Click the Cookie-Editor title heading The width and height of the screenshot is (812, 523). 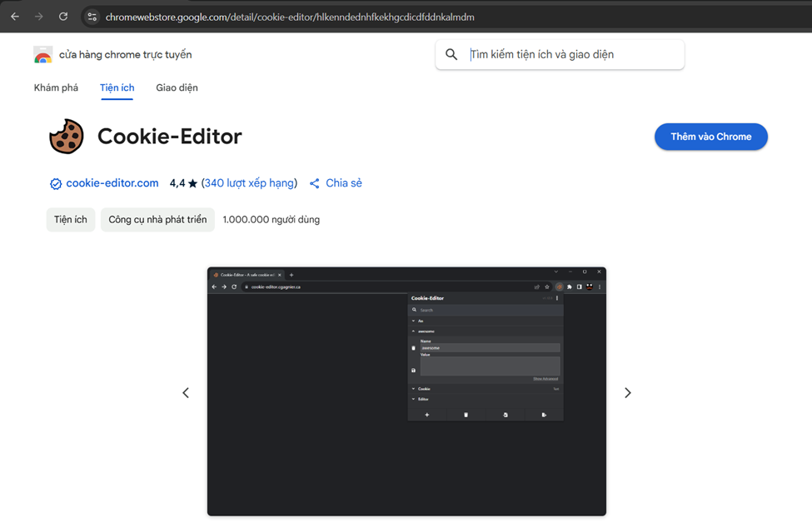pyautogui.click(x=170, y=137)
